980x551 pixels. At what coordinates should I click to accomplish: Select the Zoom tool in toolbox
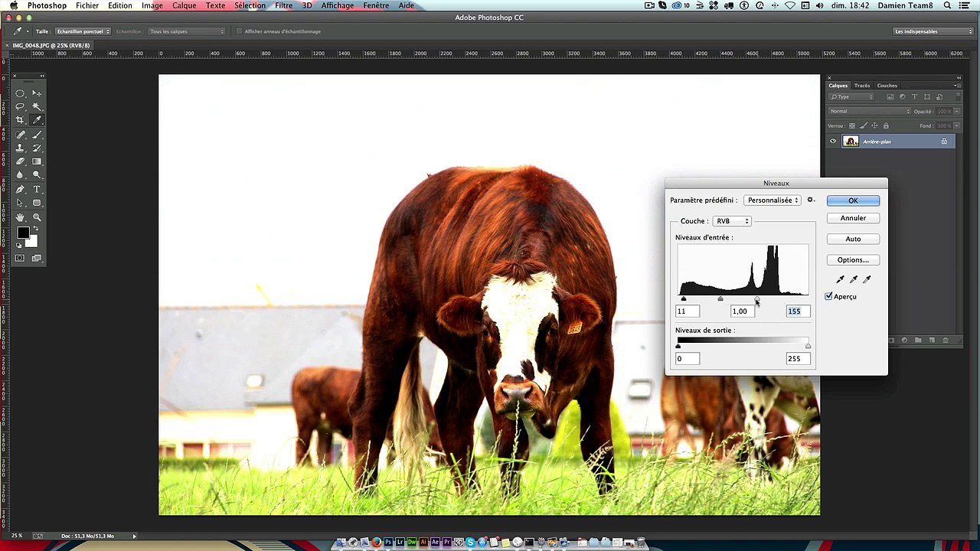coord(37,217)
